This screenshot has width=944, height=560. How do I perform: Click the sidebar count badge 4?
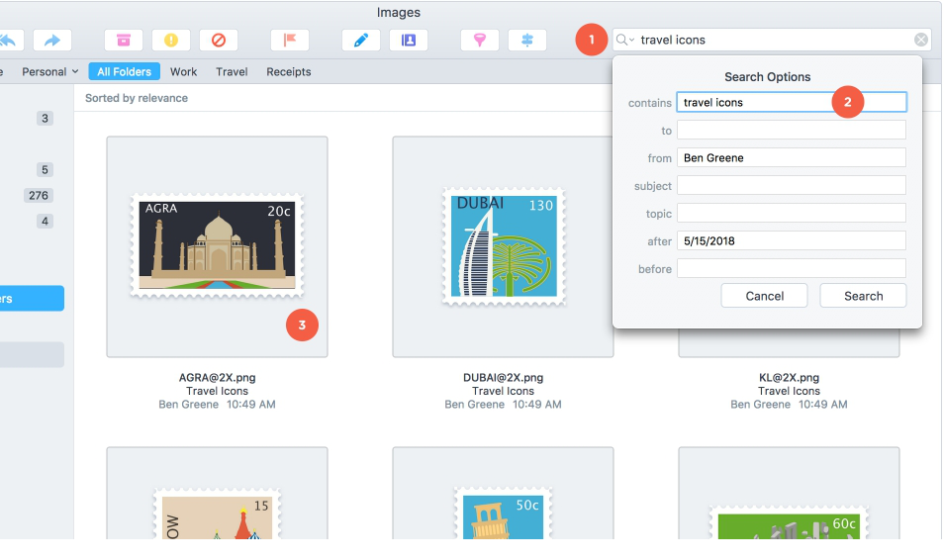click(x=45, y=221)
